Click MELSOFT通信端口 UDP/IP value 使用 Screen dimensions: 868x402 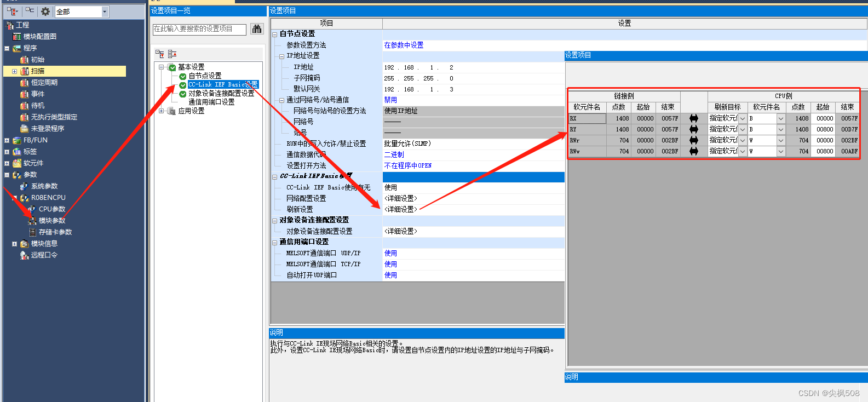pos(390,254)
